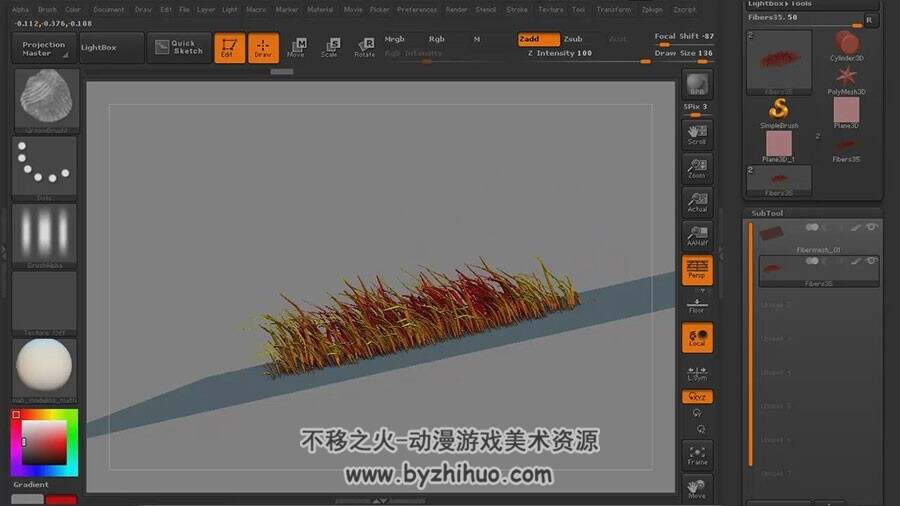Image resolution: width=900 pixels, height=506 pixels.
Task: Enable Mrgb painting mode
Action: pos(394,39)
